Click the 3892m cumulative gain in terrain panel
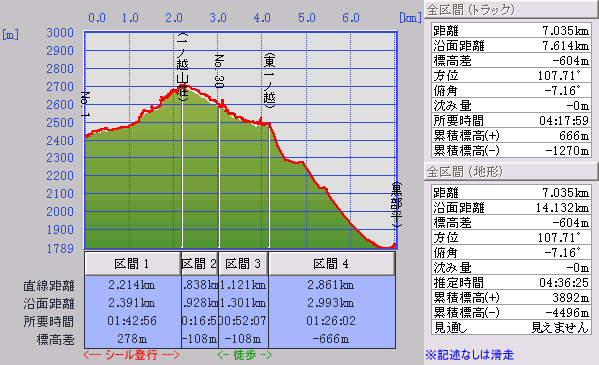599x365 pixels. [571, 298]
